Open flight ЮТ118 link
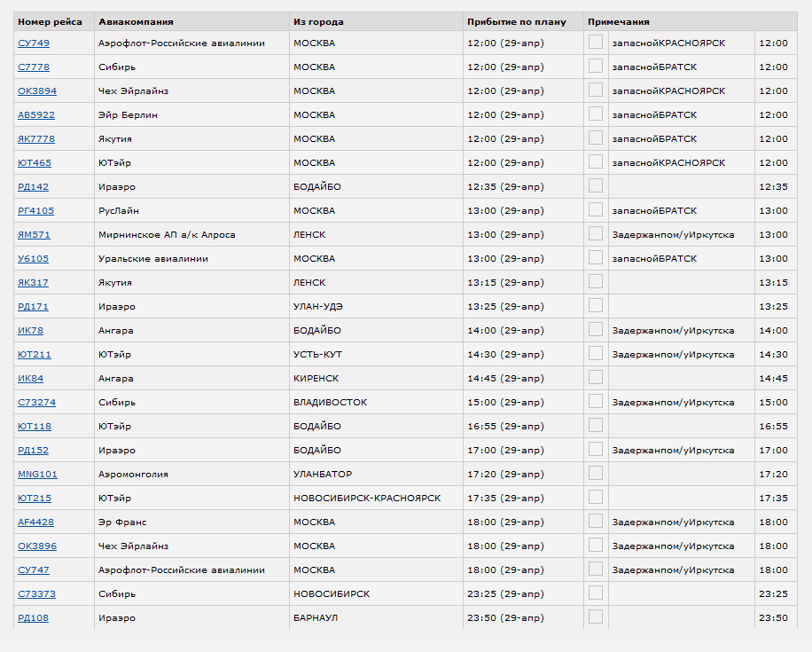This screenshot has width=812, height=652. 35,426
